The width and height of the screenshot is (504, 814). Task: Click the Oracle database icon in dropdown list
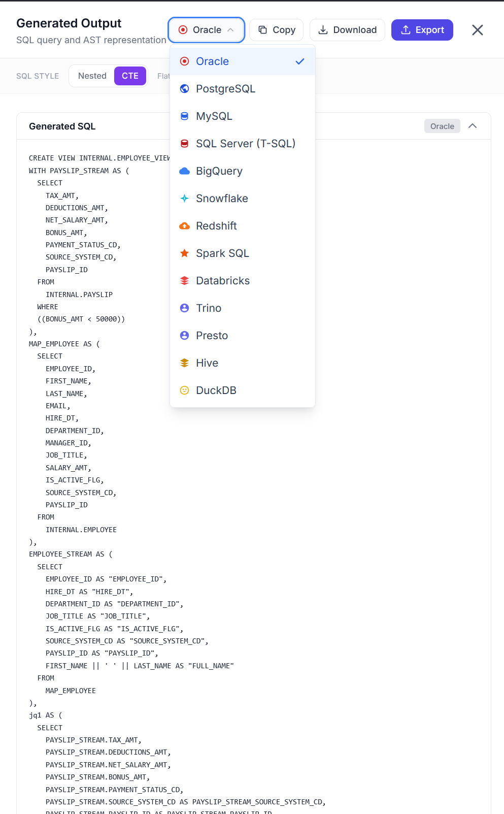coord(185,61)
